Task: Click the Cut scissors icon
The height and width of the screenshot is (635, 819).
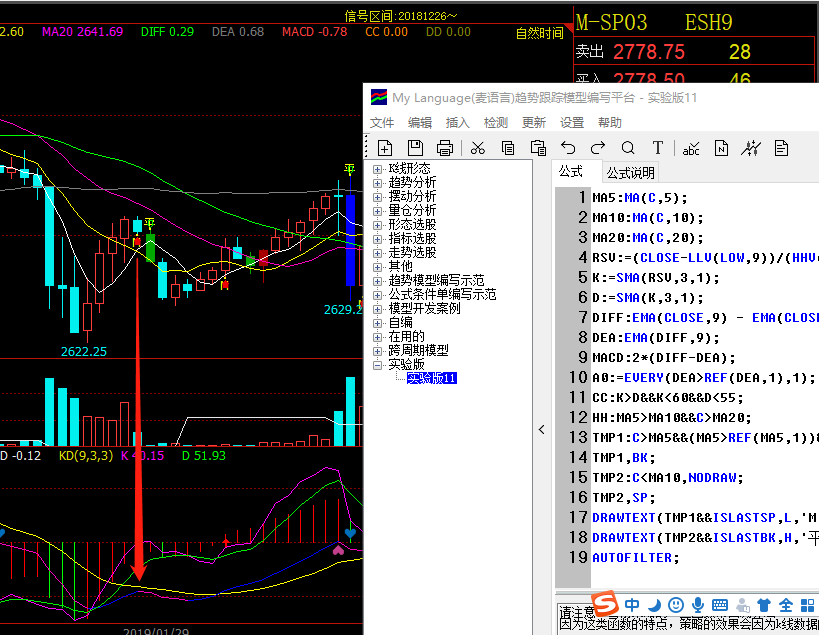Action: tap(478, 148)
